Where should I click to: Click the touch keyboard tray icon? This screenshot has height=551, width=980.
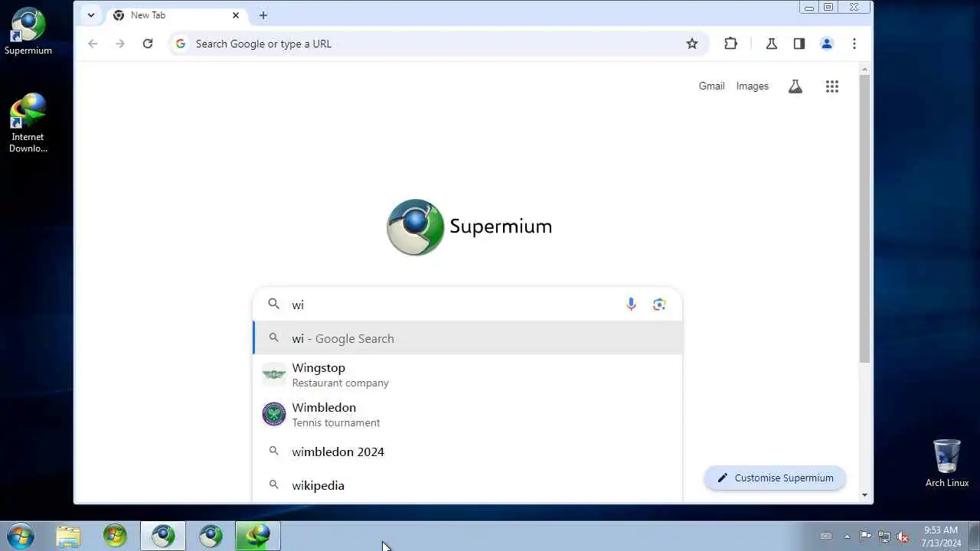(x=826, y=536)
